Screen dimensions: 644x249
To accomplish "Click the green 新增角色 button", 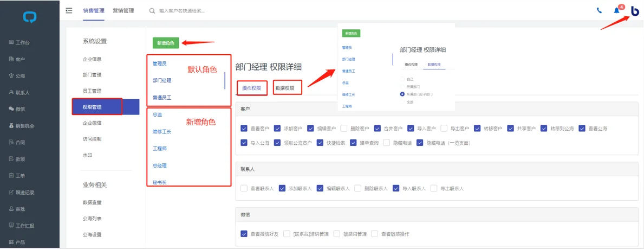I will click(166, 43).
